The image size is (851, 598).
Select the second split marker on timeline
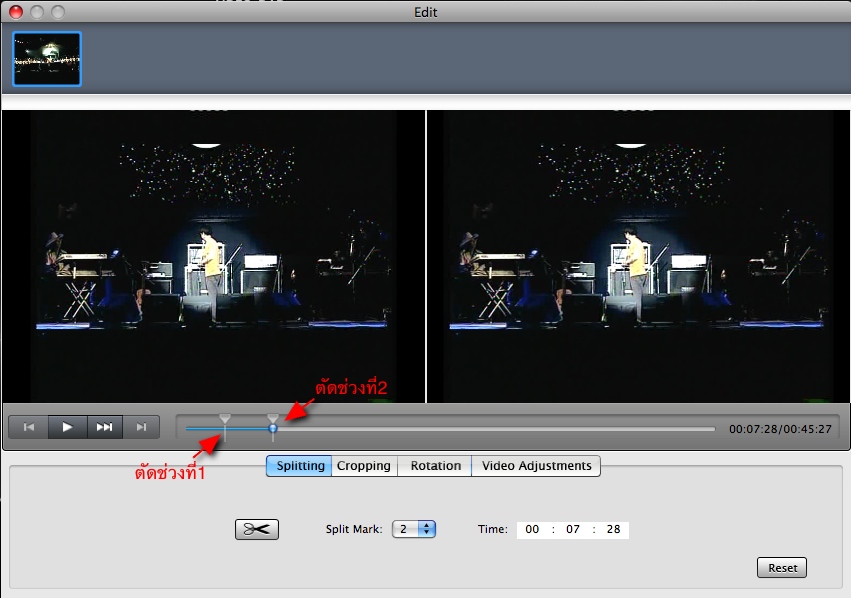point(273,418)
